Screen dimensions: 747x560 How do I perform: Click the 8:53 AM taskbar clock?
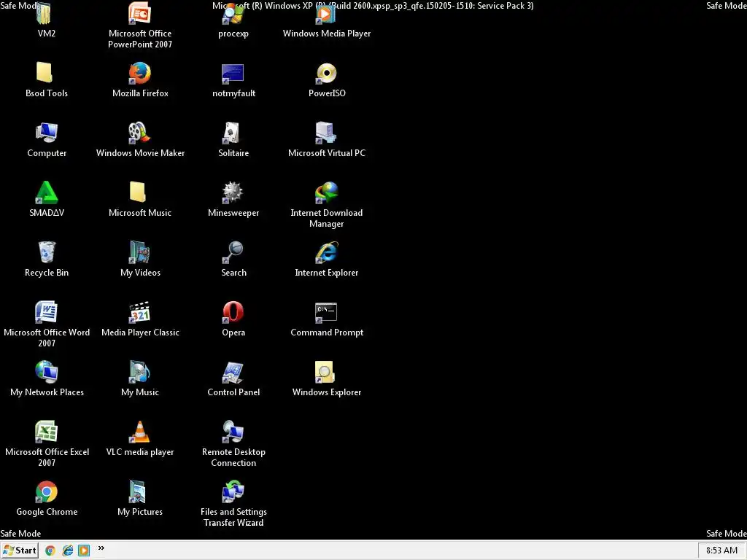(x=721, y=551)
